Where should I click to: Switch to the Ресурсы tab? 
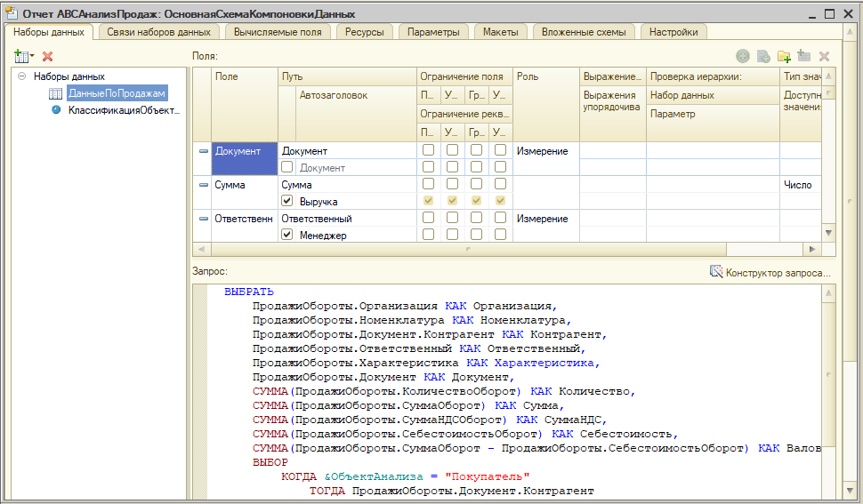365,32
